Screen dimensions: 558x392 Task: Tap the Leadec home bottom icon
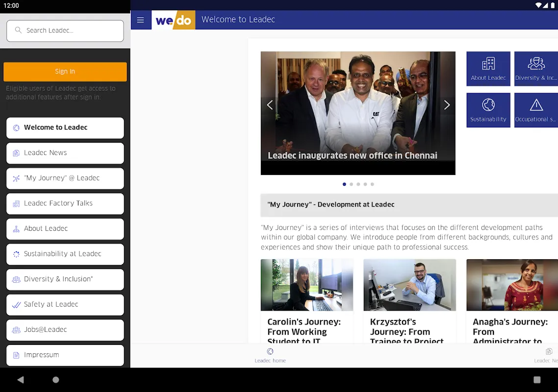coord(270,351)
